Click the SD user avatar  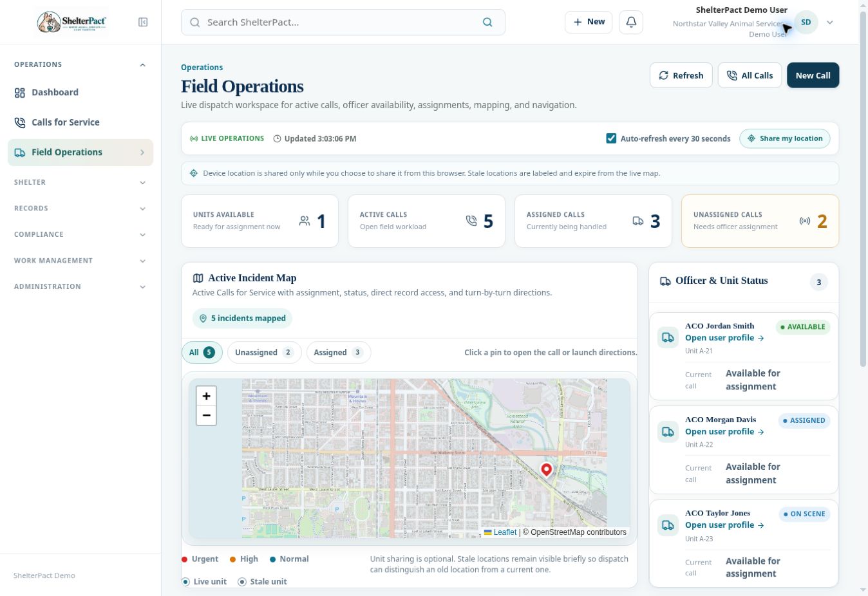click(806, 23)
